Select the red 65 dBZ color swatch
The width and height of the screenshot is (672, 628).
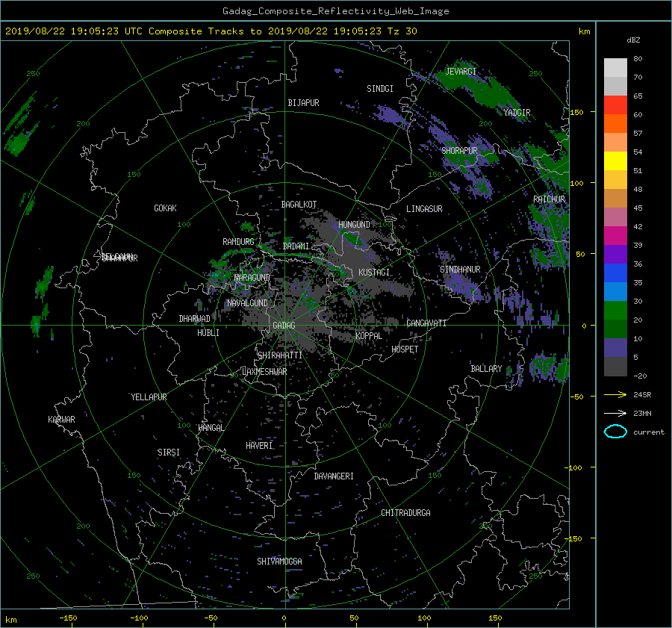pos(615,105)
